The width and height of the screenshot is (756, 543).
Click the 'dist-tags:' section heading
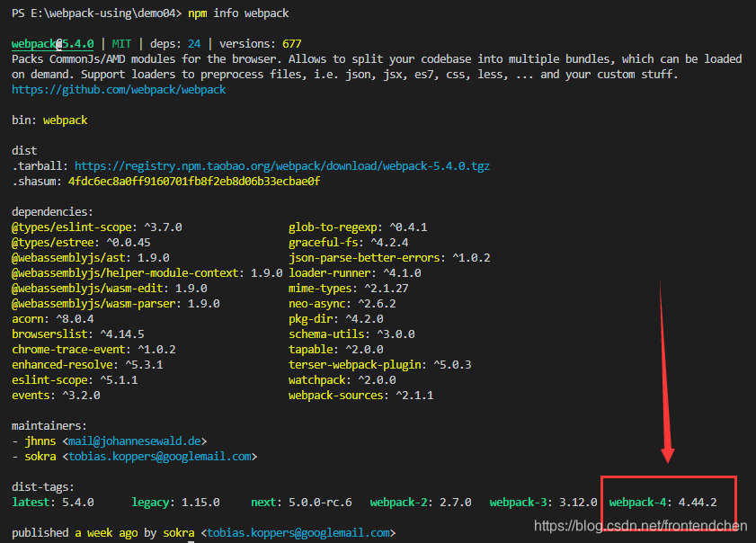[43, 487]
